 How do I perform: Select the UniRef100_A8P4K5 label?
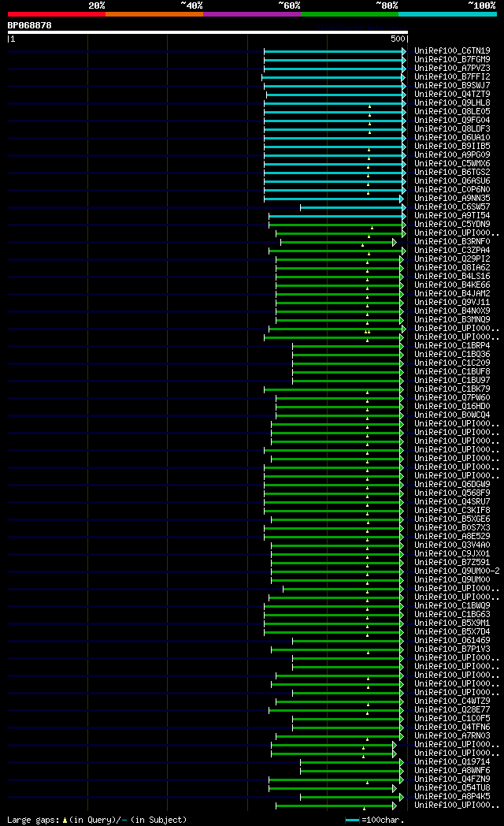tap(452, 797)
